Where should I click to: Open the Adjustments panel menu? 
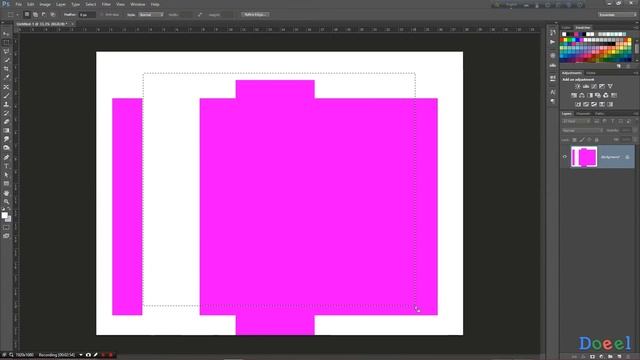[x=636, y=73]
